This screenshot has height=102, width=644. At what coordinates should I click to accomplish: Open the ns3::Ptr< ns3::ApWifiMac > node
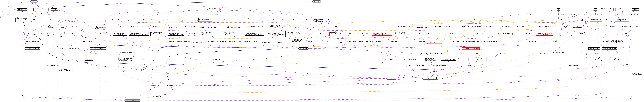click(171, 93)
